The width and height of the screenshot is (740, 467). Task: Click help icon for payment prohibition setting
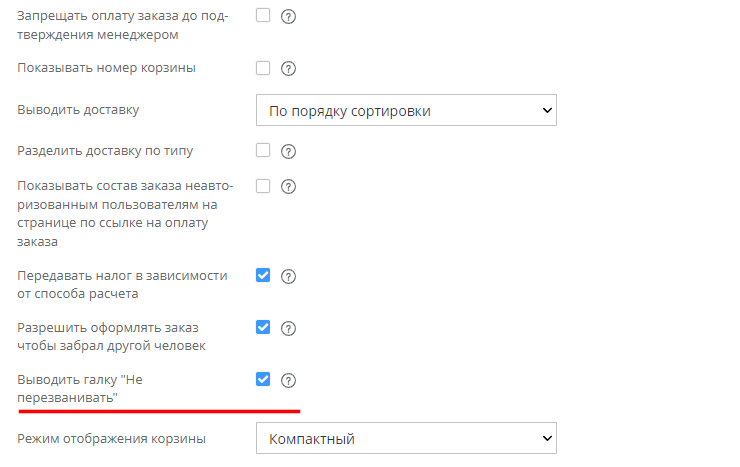[289, 17]
